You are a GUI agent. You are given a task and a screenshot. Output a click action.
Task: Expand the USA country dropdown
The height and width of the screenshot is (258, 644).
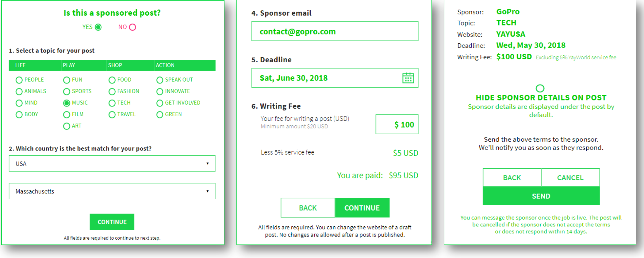[112, 163]
